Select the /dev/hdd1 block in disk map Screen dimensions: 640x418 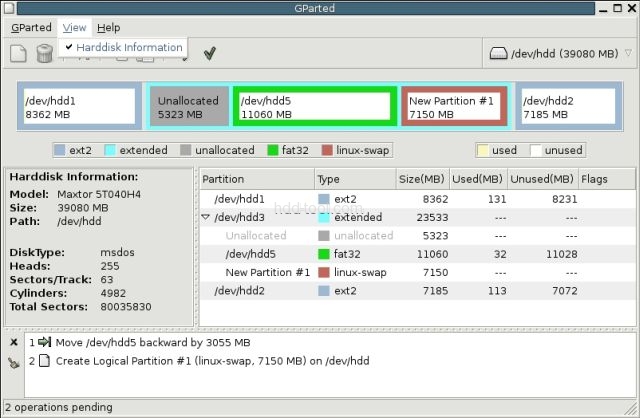click(80, 107)
